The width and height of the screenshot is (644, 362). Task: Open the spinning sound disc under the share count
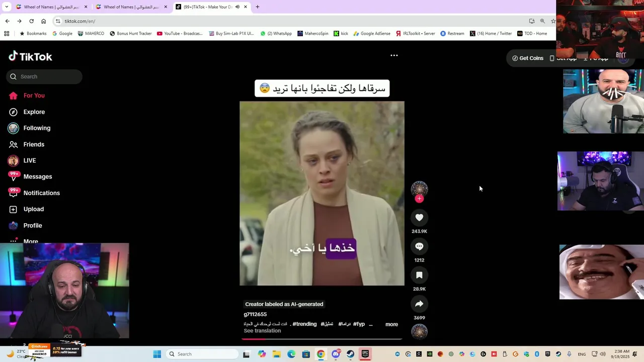[x=419, y=332]
